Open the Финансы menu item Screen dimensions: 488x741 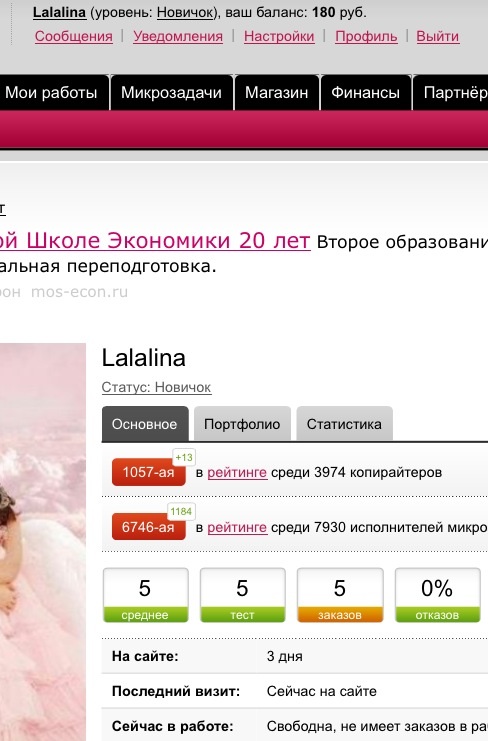point(365,92)
